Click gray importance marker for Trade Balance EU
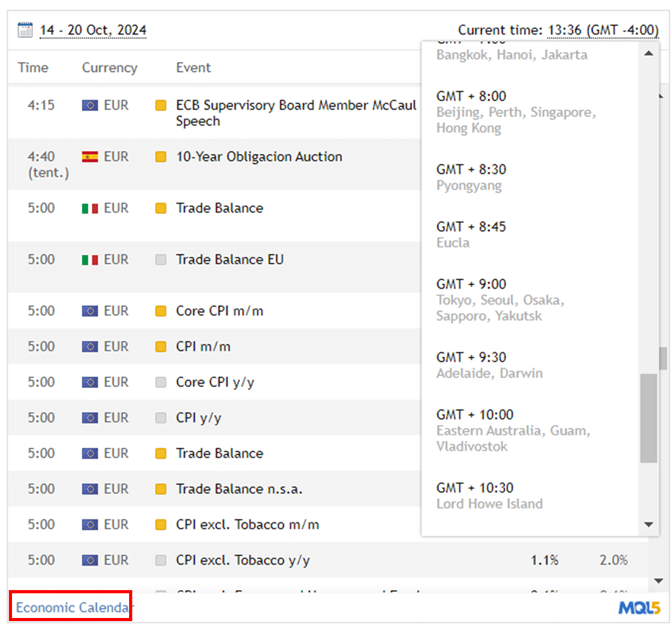 coord(161,260)
